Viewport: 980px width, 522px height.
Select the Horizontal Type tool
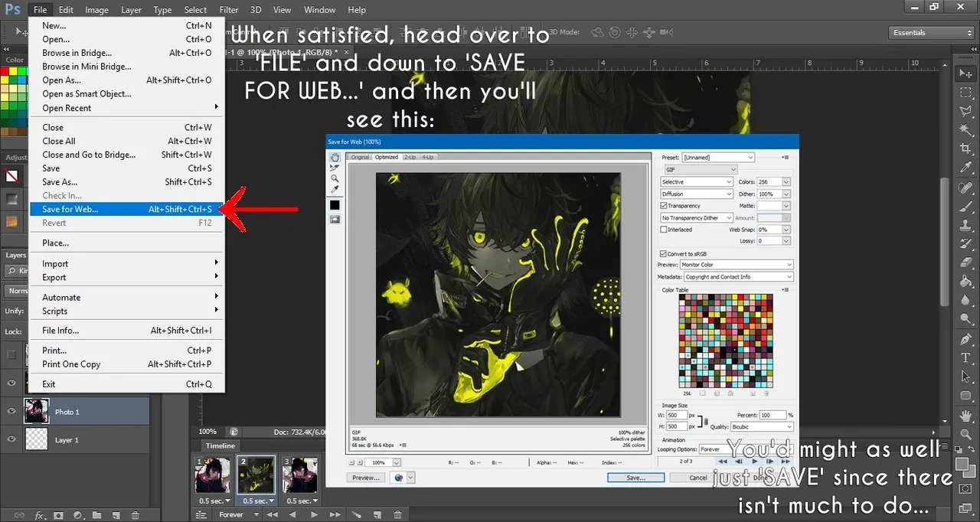[965, 357]
